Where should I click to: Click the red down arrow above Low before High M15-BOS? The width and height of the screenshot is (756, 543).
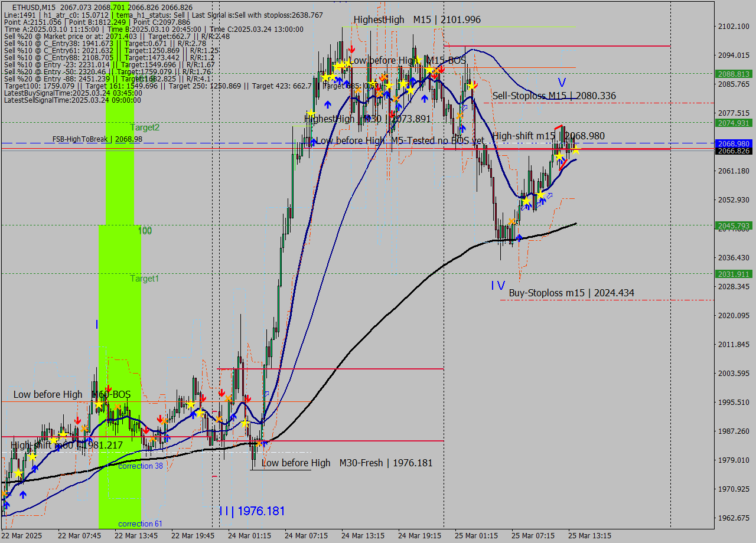351,49
